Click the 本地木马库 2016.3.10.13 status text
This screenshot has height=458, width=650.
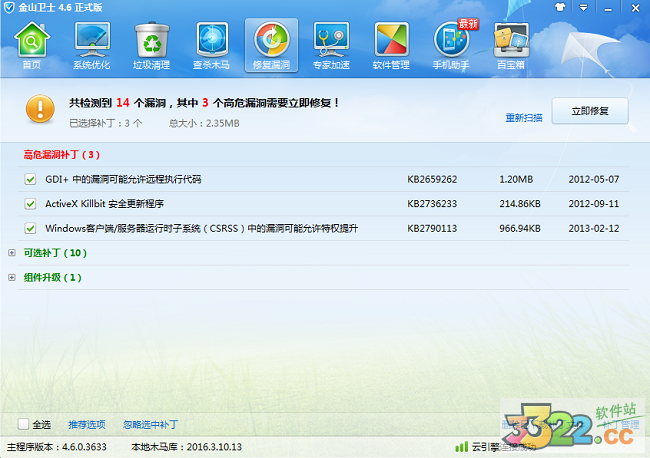(187, 447)
